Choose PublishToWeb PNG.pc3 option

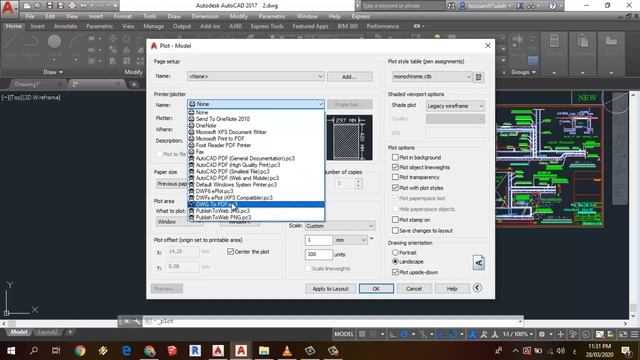pos(256,217)
